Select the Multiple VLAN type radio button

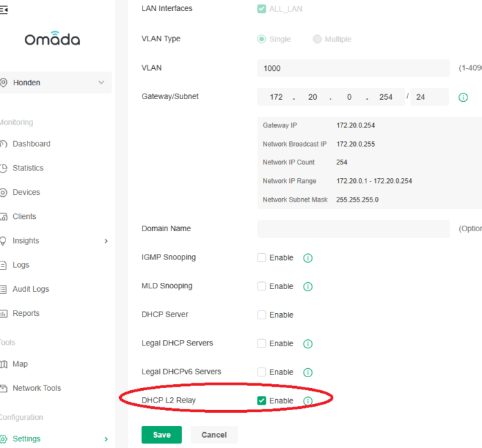pyautogui.click(x=317, y=39)
